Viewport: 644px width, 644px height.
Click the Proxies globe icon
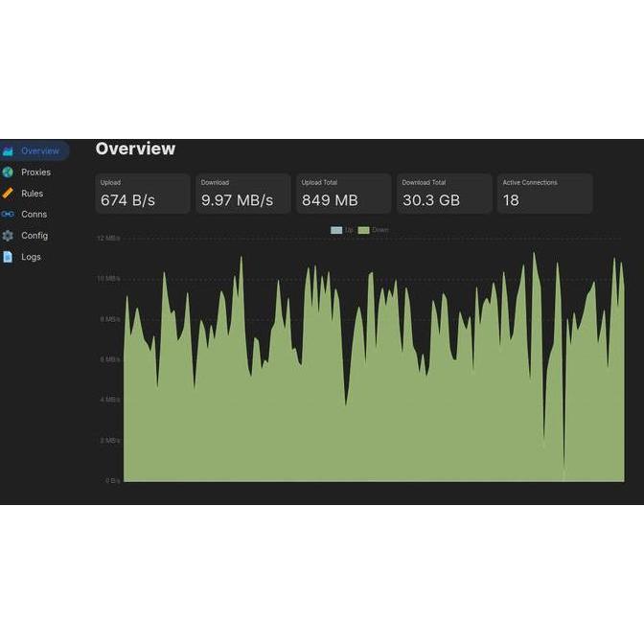point(8,172)
